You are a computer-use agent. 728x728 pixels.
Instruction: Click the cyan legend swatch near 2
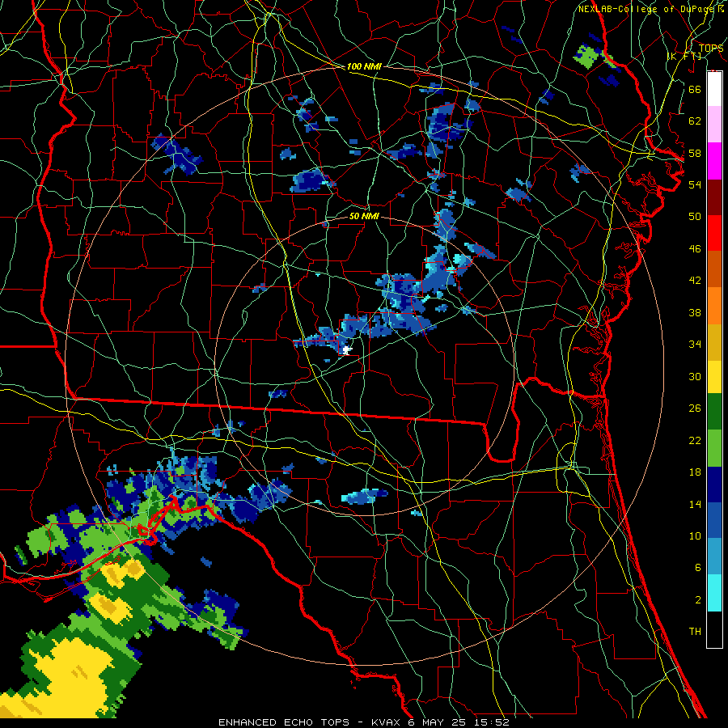(x=714, y=593)
